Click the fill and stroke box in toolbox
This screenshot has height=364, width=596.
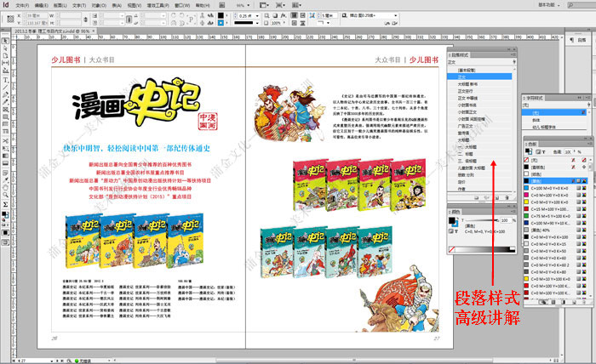pos(5,215)
